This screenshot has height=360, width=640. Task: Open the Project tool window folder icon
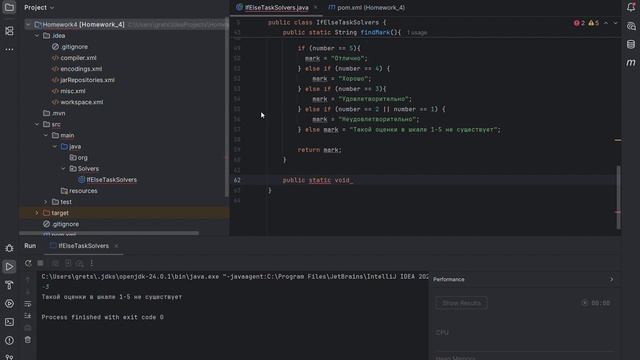point(9,7)
